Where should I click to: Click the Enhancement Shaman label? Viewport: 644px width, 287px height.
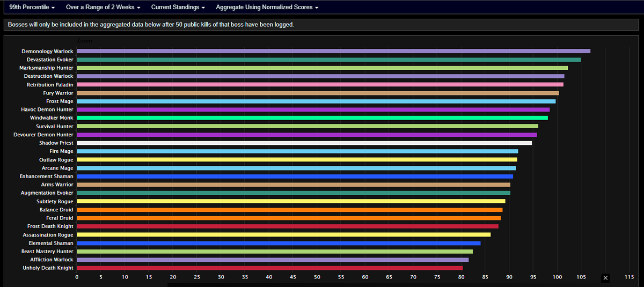click(46, 176)
